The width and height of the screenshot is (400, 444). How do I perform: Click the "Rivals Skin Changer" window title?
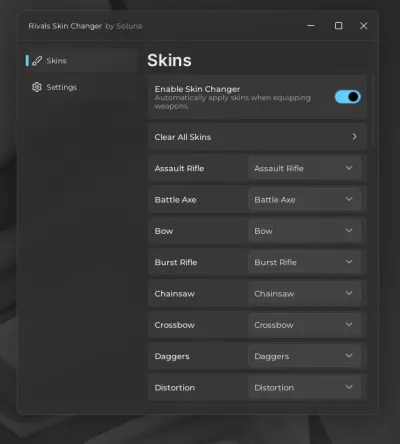pos(65,26)
